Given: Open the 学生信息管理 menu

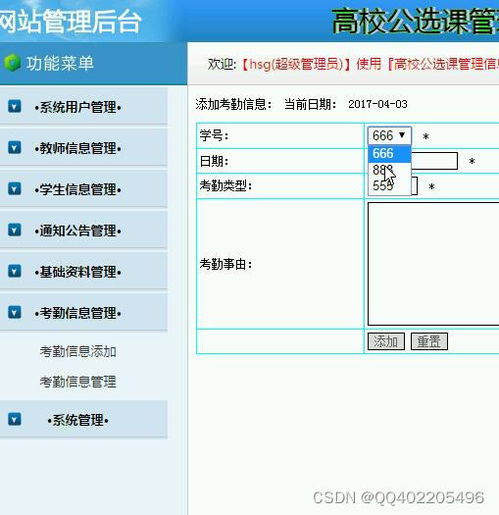Looking at the screenshot, I should (x=78, y=190).
